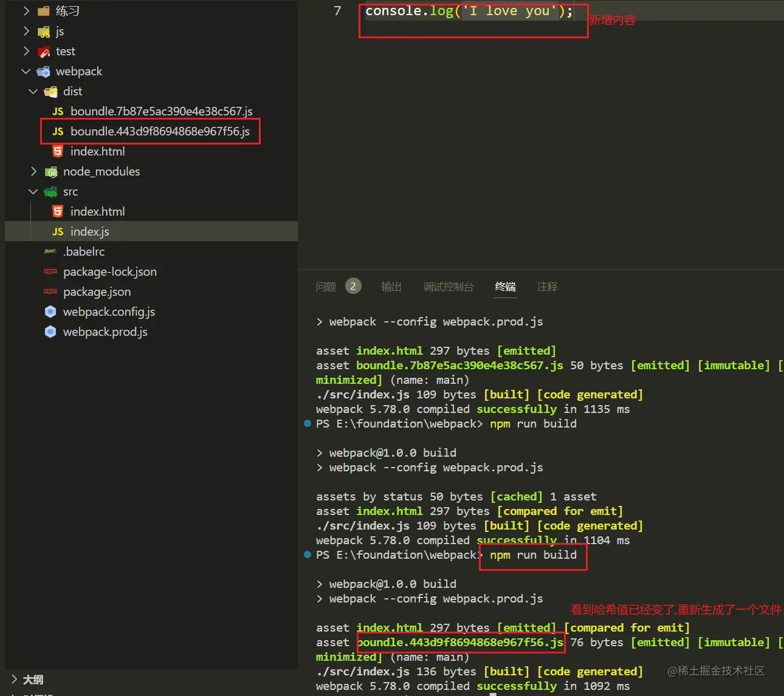Click the src folder icon

(x=51, y=192)
